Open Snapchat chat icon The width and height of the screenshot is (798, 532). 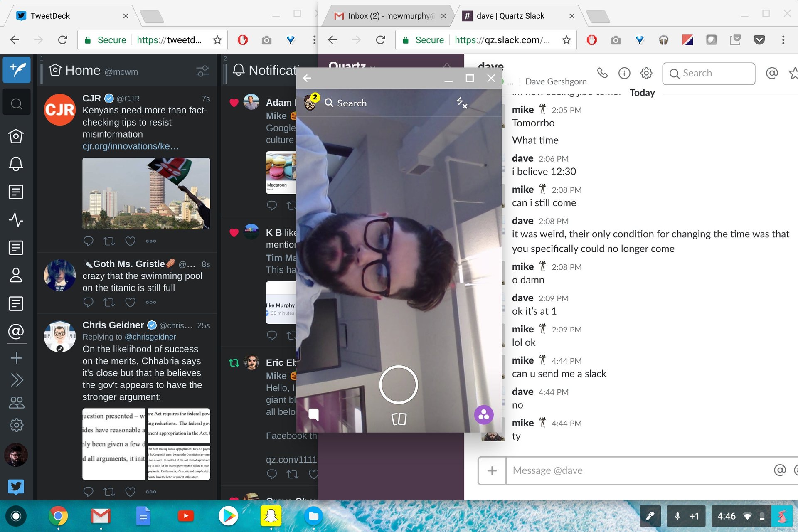click(x=313, y=414)
